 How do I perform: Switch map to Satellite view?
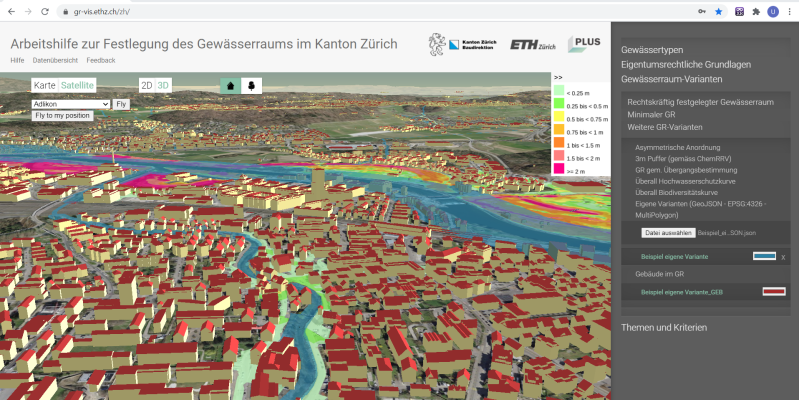77,85
